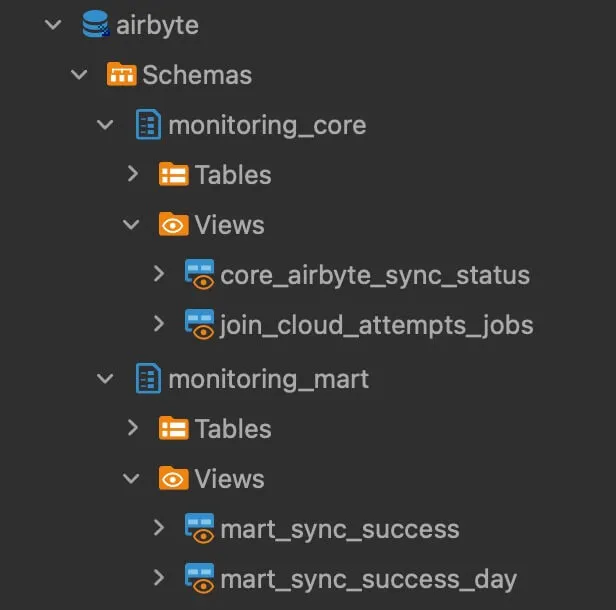Screen dimensions: 616x610
Task: Collapse Views under monitoring_core
Action: click(131, 224)
